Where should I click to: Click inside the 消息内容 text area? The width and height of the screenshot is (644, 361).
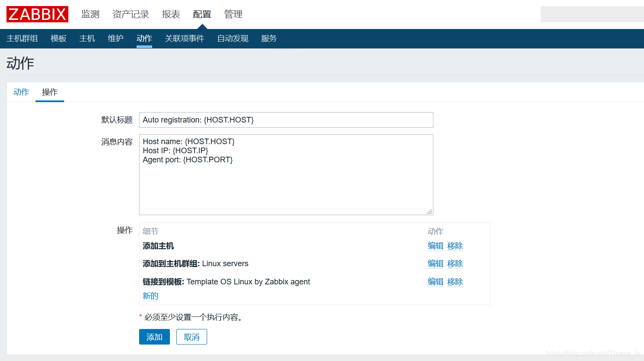286,174
